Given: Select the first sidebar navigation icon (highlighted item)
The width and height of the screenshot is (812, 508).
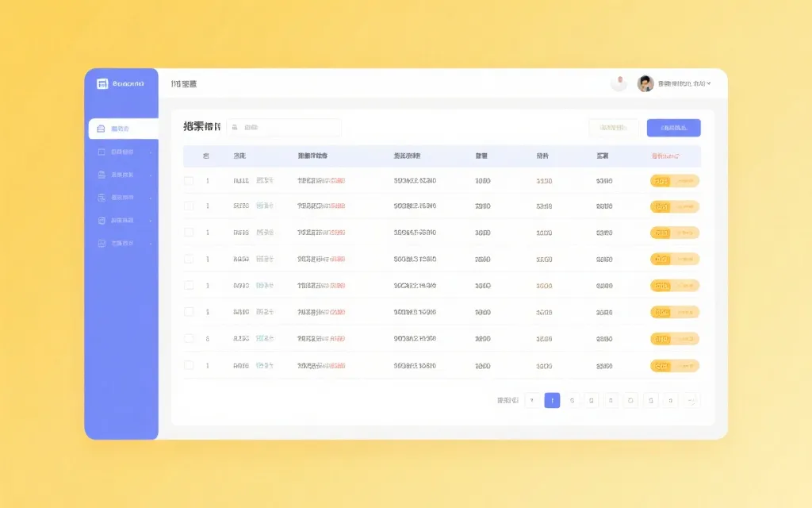Looking at the screenshot, I should coord(102,129).
